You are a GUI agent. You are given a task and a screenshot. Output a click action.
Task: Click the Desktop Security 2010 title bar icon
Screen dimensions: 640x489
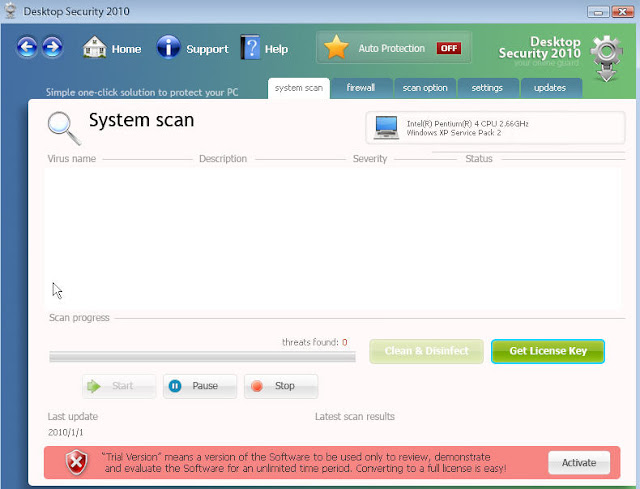click(x=11, y=11)
